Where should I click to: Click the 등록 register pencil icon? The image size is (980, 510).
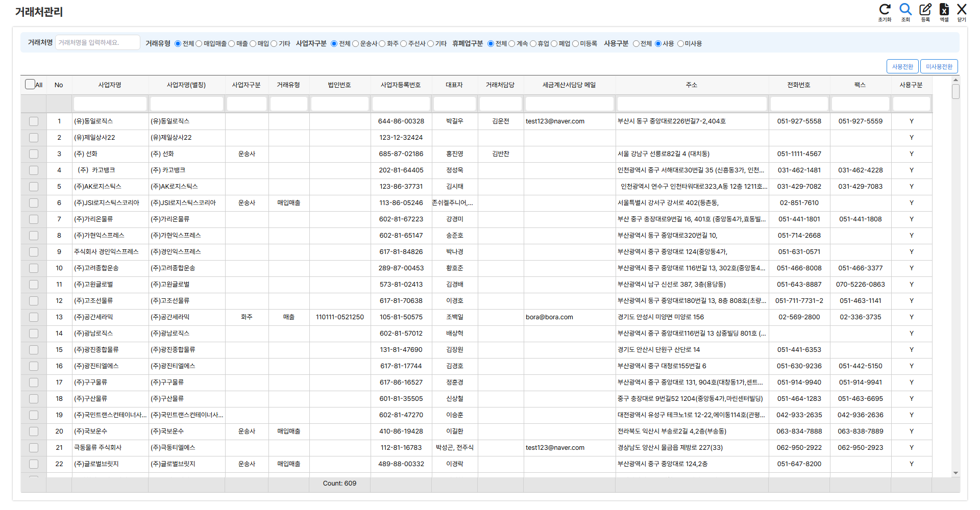(925, 9)
